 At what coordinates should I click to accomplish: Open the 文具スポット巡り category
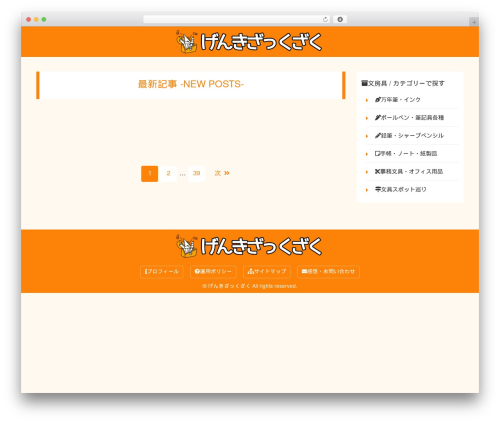pos(401,189)
